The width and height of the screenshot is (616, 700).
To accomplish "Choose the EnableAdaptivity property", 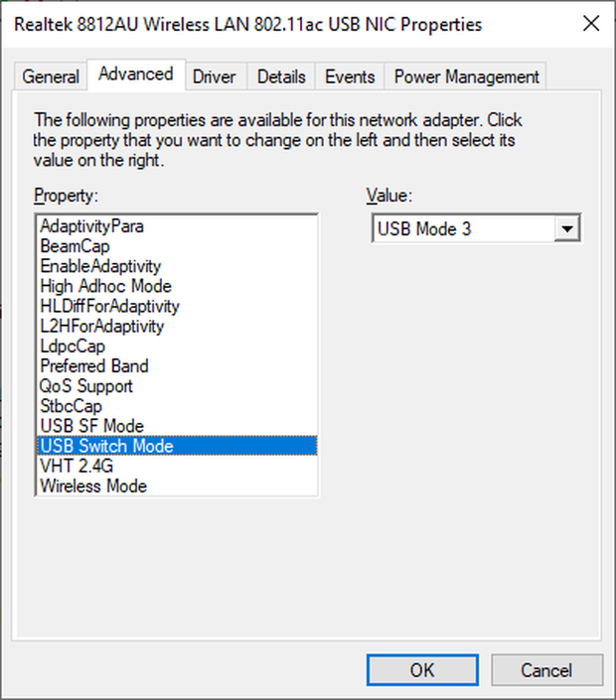I will click(x=177, y=266).
